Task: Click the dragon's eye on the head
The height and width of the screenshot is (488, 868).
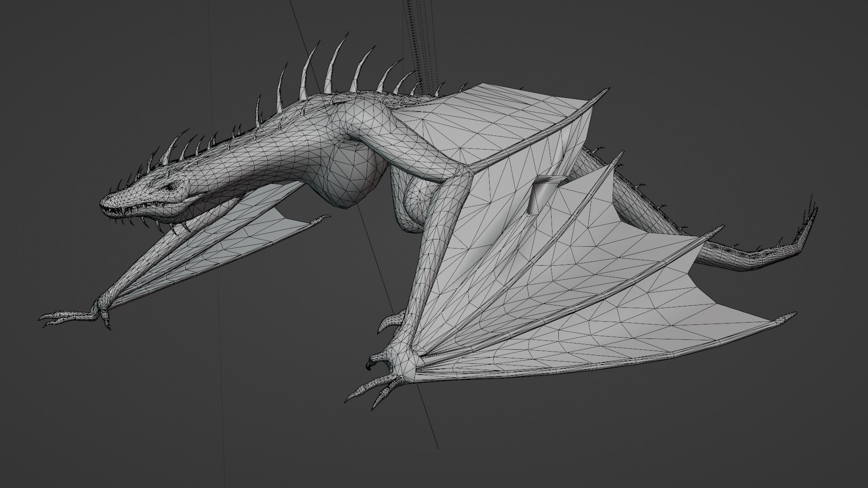Action: pyautogui.click(x=171, y=187)
